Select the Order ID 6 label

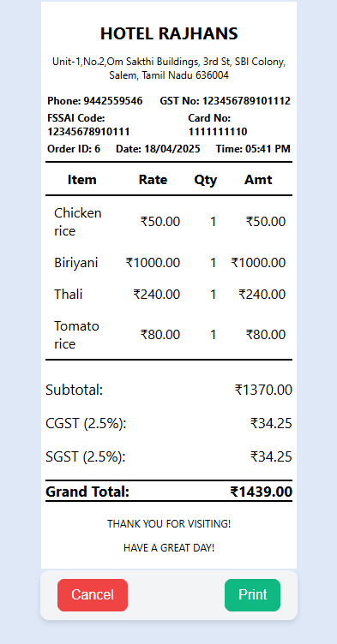click(x=74, y=149)
